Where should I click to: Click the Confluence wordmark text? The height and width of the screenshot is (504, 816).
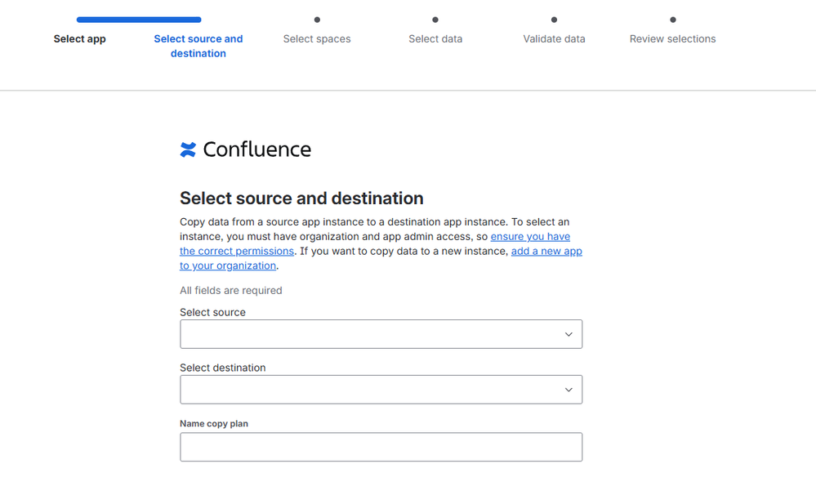256,149
